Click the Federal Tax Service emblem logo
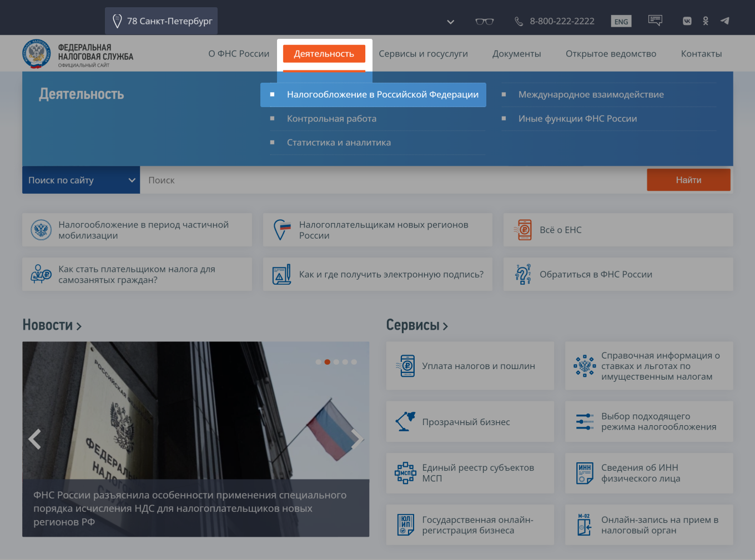The image size is (755, 560). click(36, 54)
